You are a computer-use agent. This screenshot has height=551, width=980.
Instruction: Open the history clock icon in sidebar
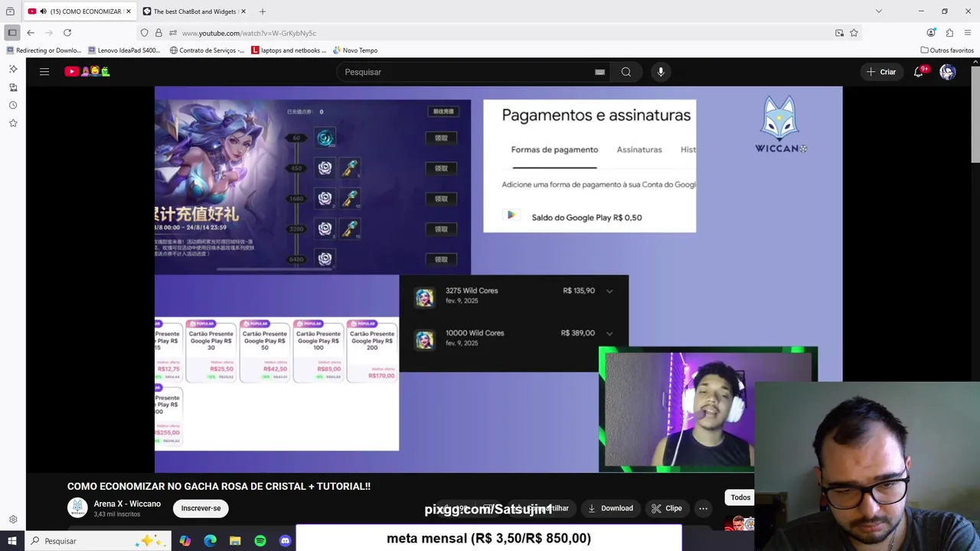coord(13,105)
